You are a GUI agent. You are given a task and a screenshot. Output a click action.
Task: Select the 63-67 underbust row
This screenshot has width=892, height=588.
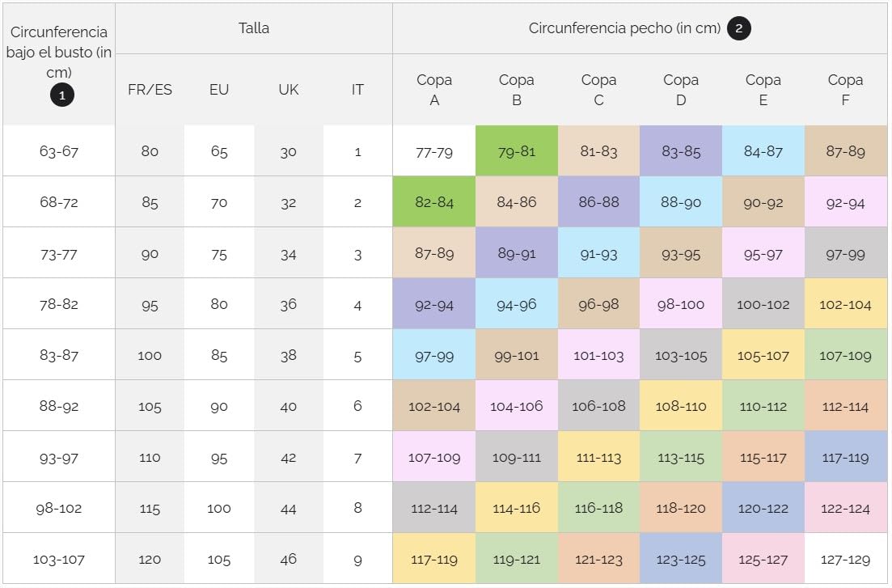(x=59, y=151)
